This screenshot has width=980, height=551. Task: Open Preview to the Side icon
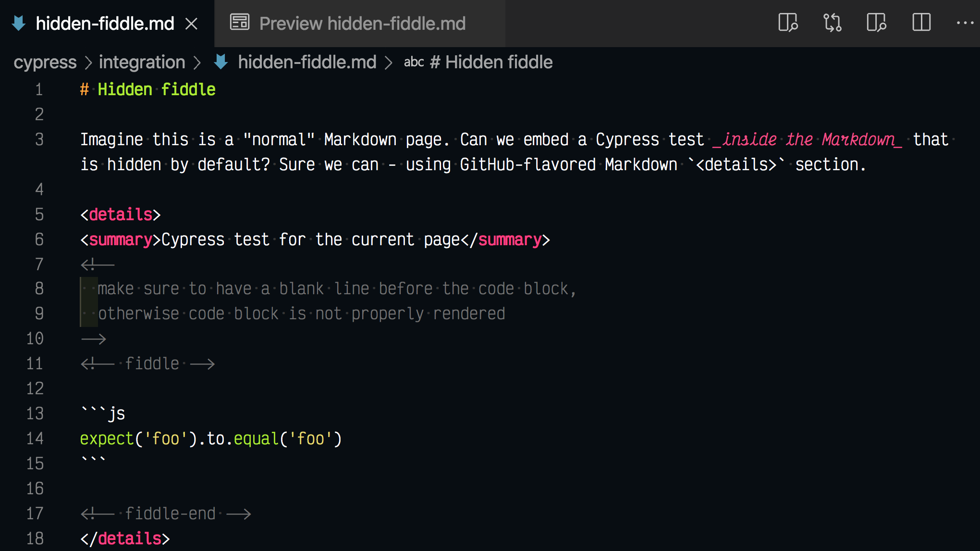pos(788,23)
